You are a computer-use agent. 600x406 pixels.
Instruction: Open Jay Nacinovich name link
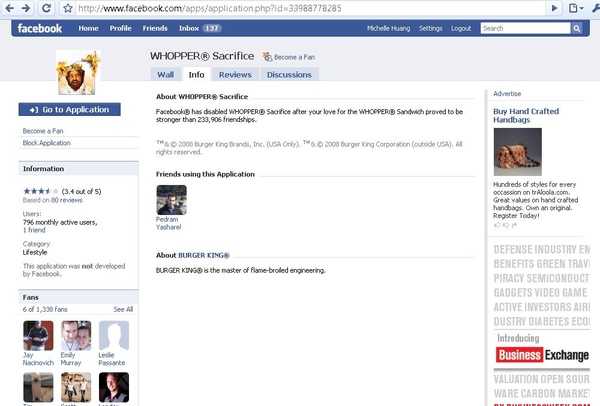coord(38,359)
